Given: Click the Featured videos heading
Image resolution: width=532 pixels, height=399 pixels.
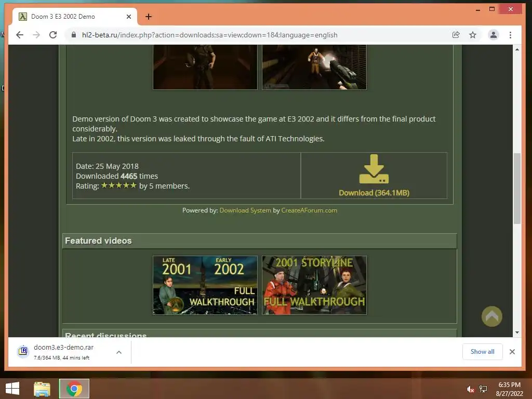Looking at the screenshot, I should tap(98, 241).
